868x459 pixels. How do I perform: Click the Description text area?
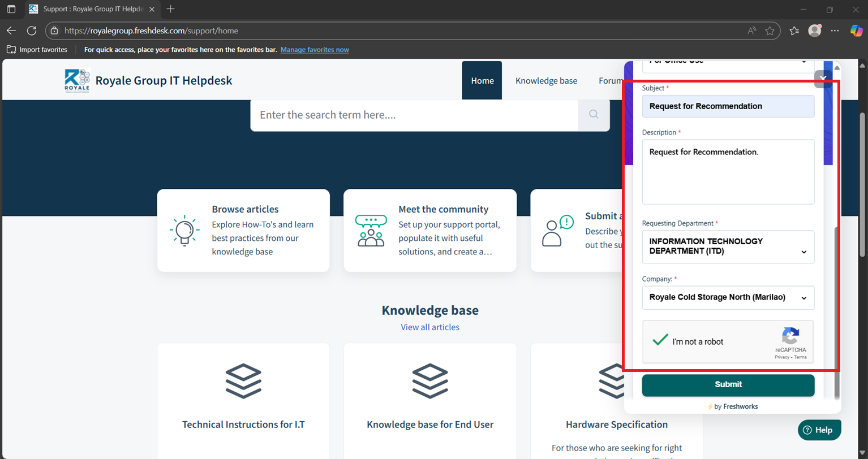coord(728,172)
